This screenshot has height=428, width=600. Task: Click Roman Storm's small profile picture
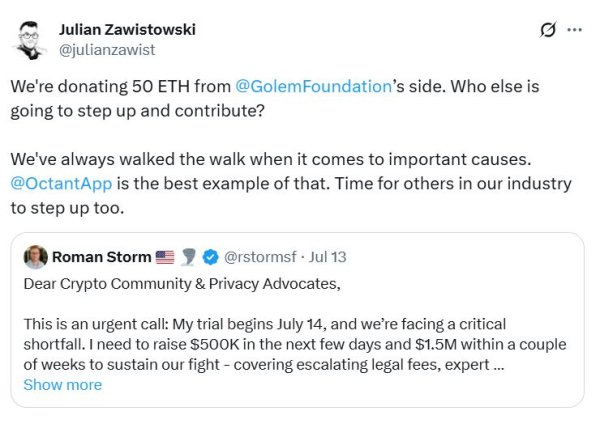(35, 257)
